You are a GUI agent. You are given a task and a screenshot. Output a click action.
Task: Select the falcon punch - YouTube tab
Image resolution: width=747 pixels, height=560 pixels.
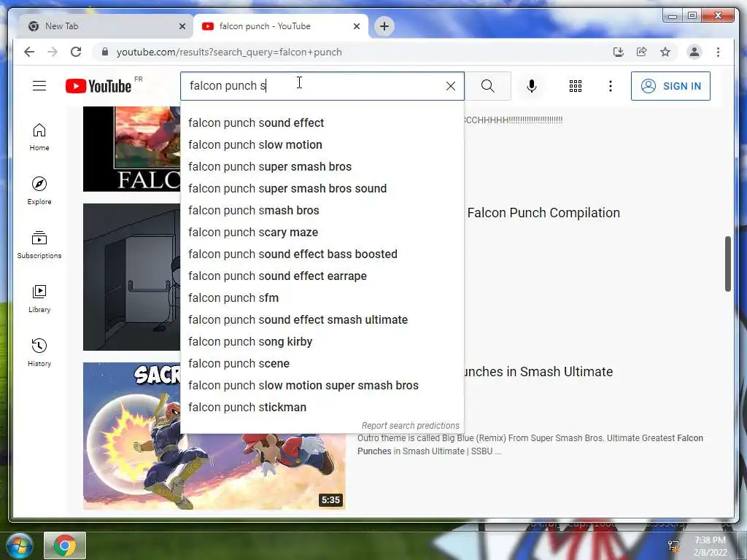click(x=281, y=26)
